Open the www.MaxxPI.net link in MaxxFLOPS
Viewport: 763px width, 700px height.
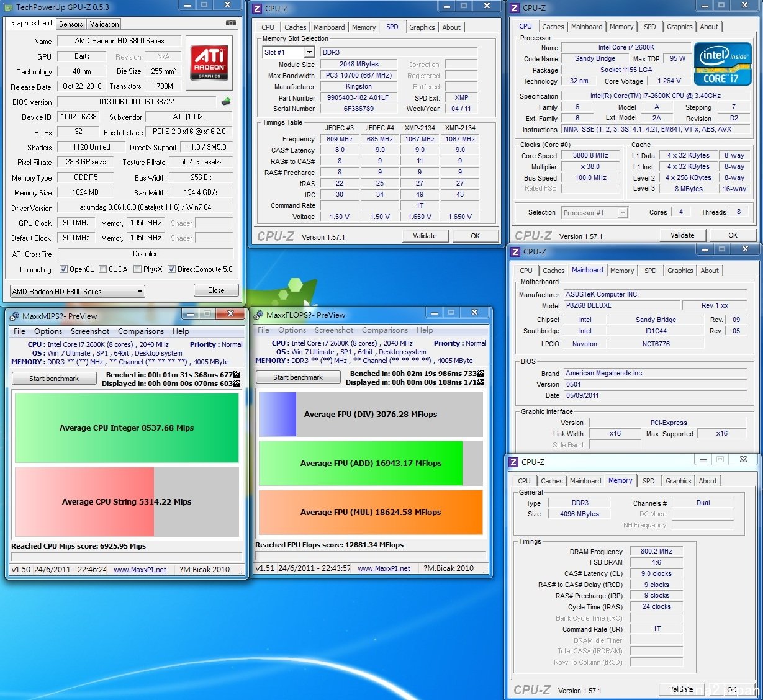[384, 568]
